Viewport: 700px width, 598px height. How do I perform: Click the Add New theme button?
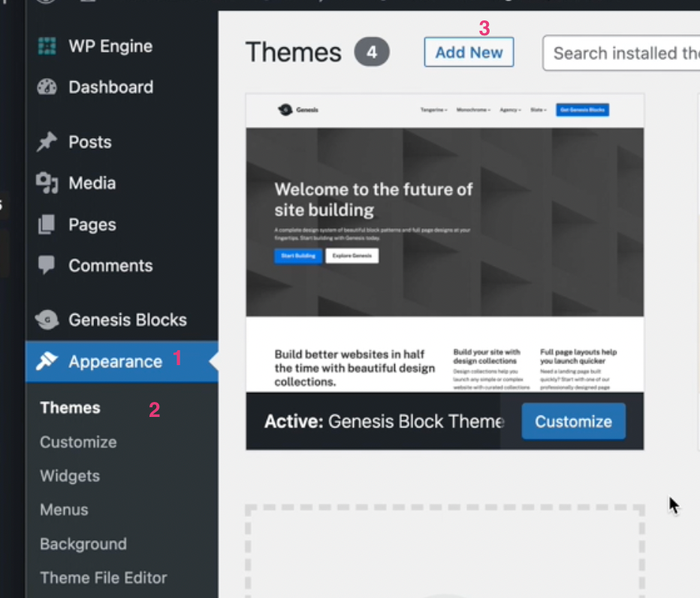469,53
